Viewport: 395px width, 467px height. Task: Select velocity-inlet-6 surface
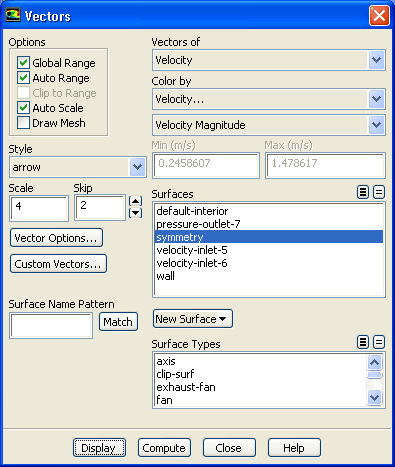[x=269, y=263]
